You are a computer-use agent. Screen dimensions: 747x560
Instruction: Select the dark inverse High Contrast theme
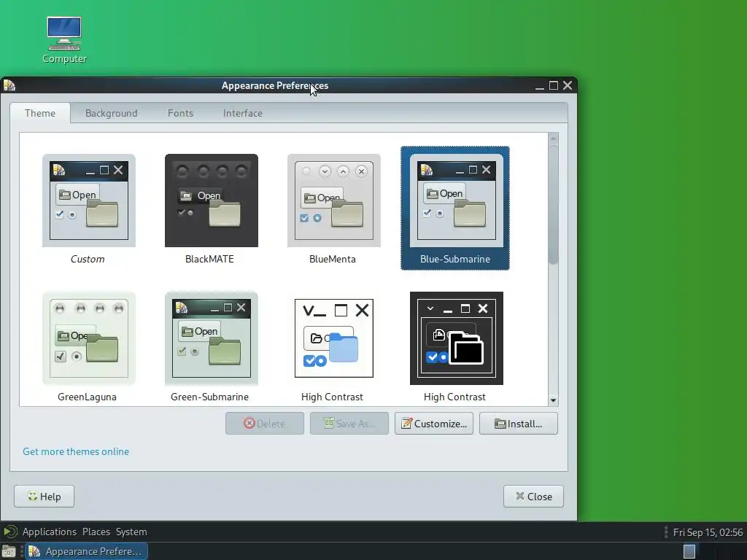tap(456, 338)
